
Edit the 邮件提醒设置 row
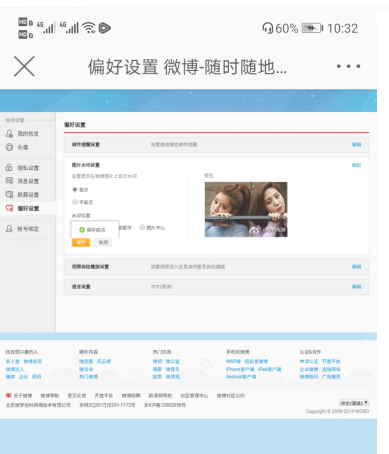click(x=356, y=144)
